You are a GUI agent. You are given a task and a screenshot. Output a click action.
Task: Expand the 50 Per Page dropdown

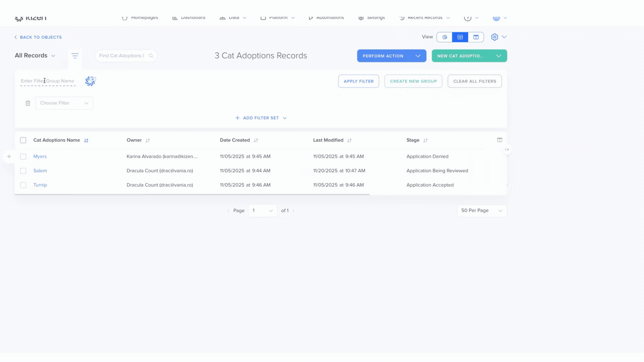[482, 210]
